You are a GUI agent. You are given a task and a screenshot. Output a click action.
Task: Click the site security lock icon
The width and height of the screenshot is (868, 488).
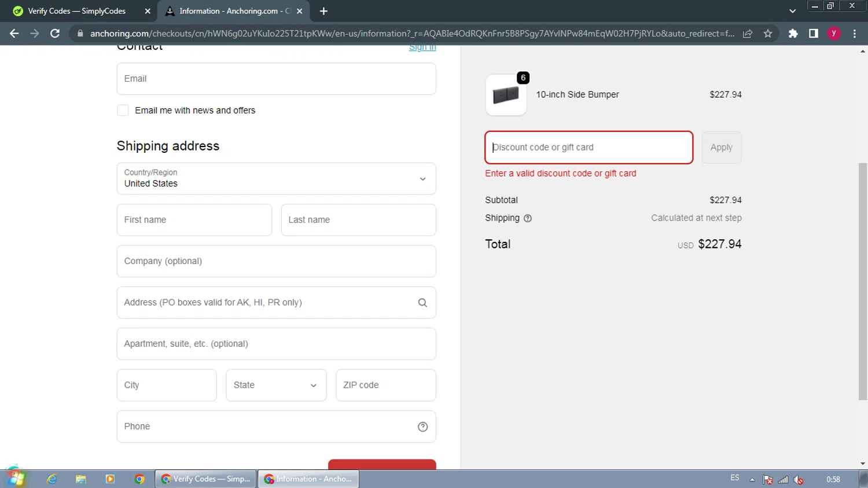pos(80,34)
